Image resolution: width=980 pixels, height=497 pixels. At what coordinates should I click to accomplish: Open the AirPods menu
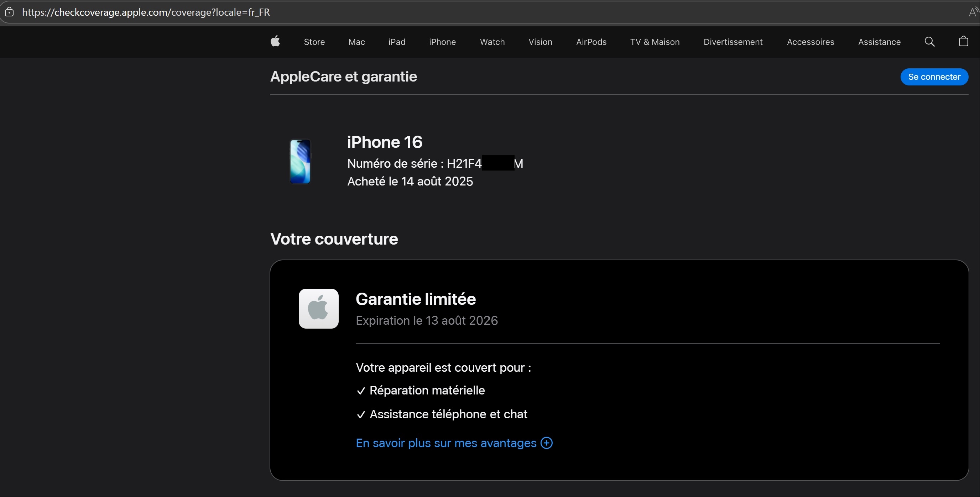[591, 42]
